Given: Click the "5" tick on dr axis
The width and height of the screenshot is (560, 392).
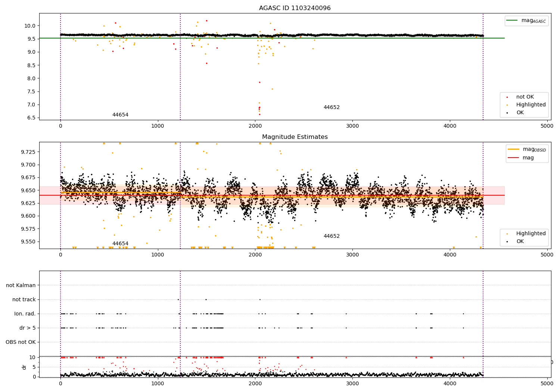Looking at the screenshot, I should point(34,367).
